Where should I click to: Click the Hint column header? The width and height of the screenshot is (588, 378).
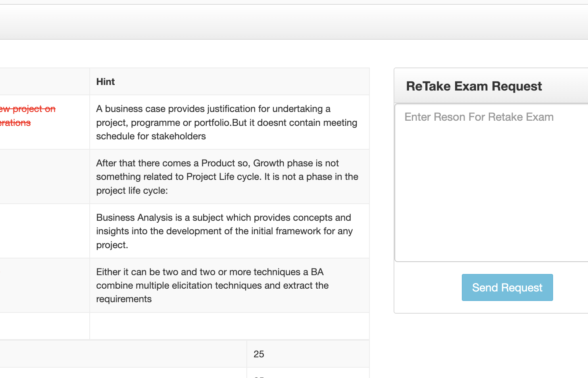click(x=106, y=82)
